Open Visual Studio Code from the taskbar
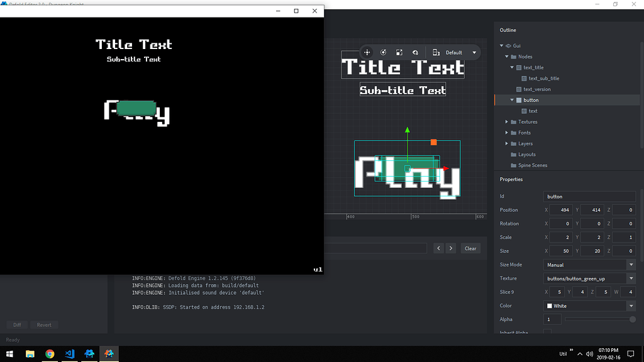 pyautogui.click(x=69, y=353)
